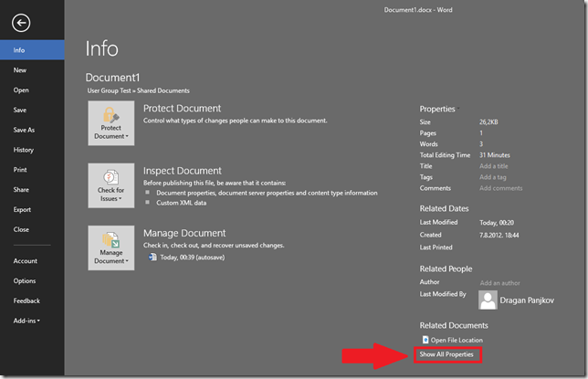Open the Feedback page
Screen dimensions: 588x379
click(x=26, y=300)
